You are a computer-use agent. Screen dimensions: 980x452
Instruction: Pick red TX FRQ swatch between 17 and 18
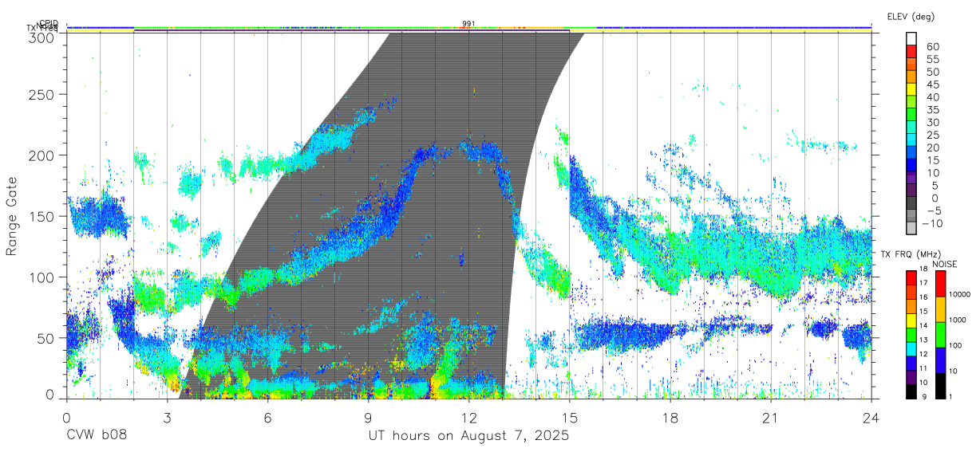[911, 278]
